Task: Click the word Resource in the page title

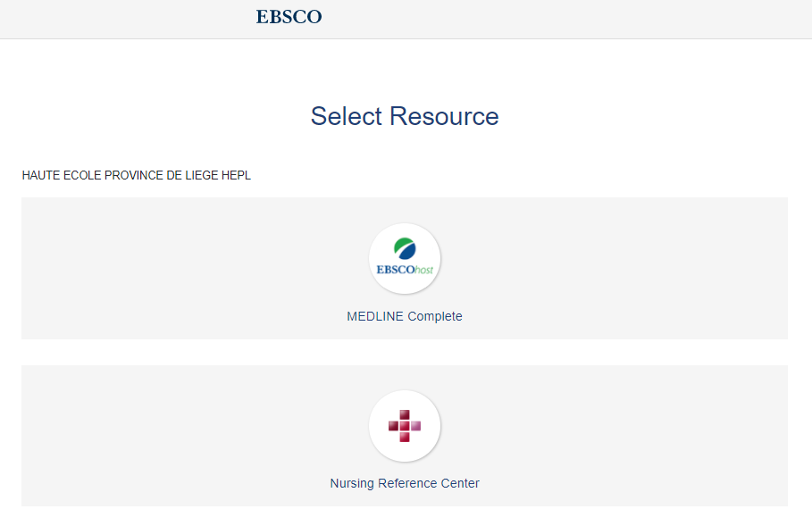Action: (x=444, y=116)
